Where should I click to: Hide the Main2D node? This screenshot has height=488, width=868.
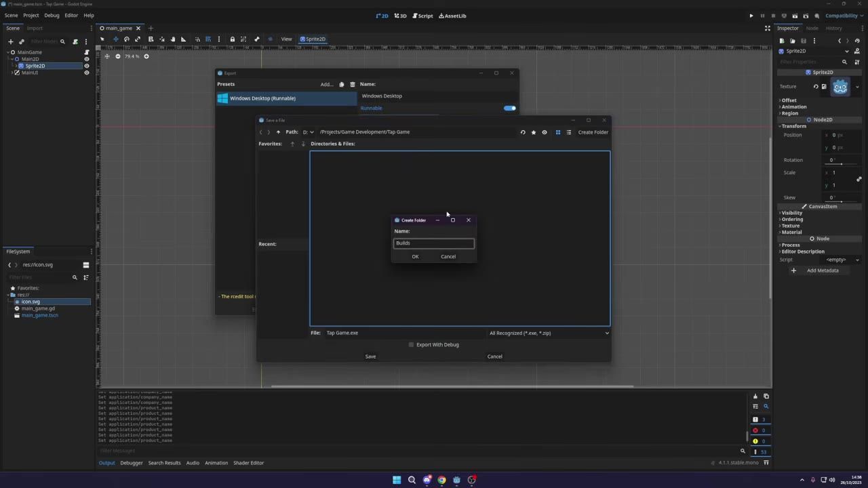[x=87, y=59]
